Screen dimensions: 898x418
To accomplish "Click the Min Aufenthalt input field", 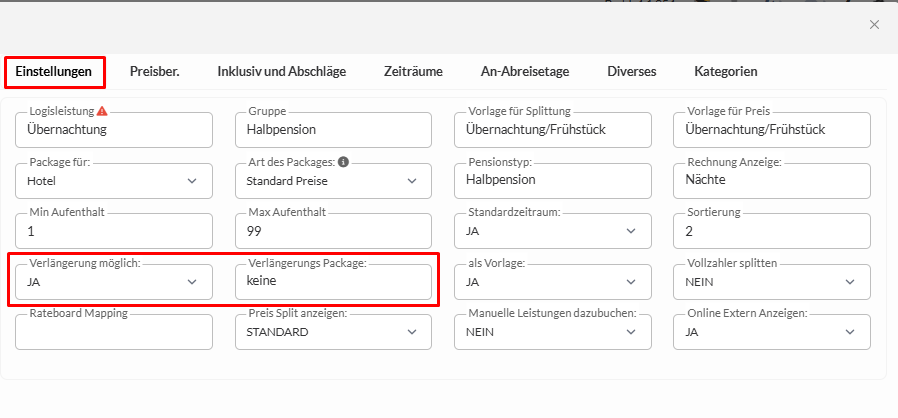I will pos(114,232).
